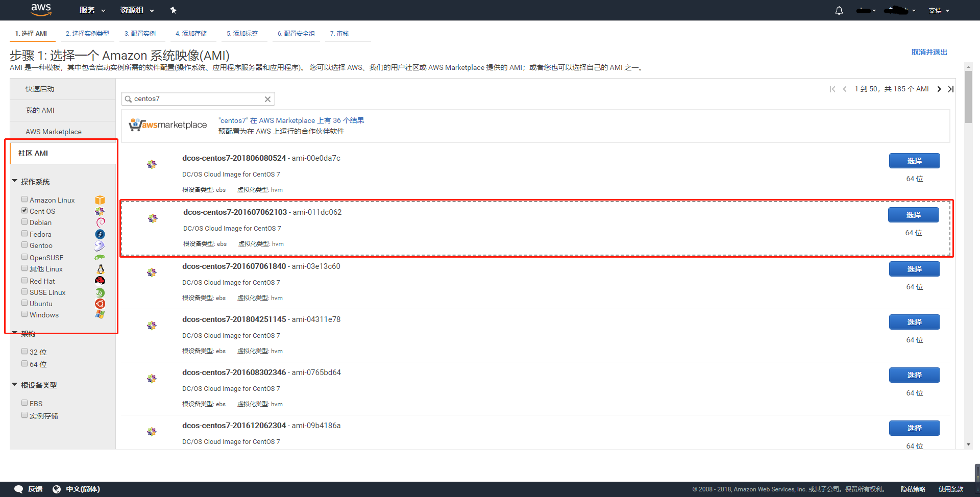Click the Gentoo logo icon

point(100,245)
